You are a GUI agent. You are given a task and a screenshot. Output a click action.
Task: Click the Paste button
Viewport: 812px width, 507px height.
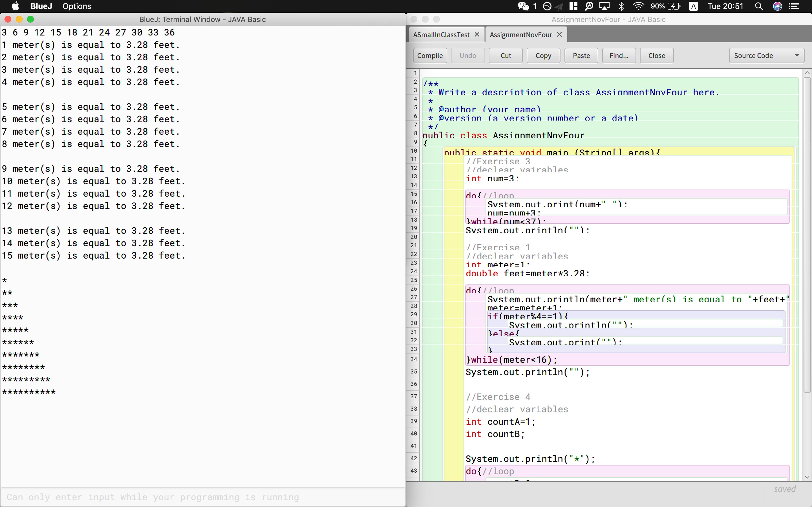point(581,56)
